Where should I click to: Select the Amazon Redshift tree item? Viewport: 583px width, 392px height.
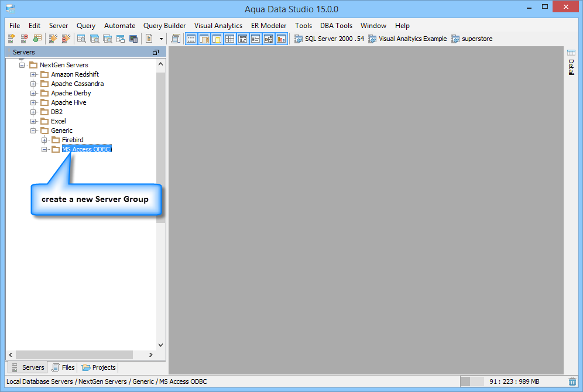coord(75,74)
